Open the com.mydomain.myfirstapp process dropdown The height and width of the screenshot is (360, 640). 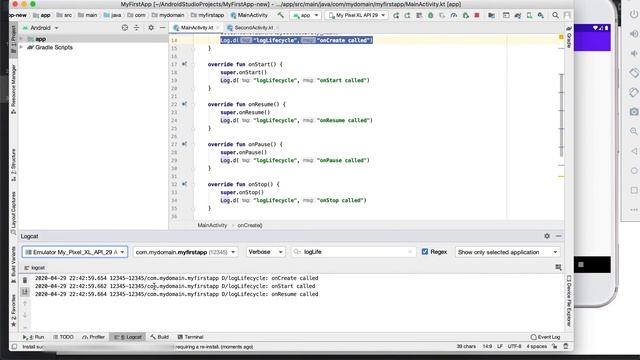[185, 252]
